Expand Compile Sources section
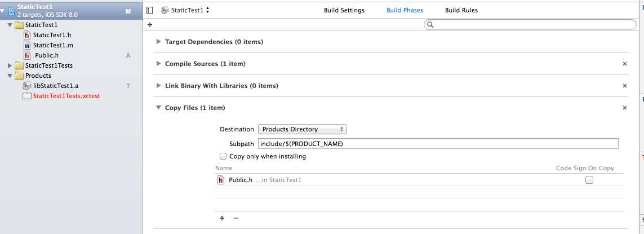This screenshot has width=644, height=234. 158,64
